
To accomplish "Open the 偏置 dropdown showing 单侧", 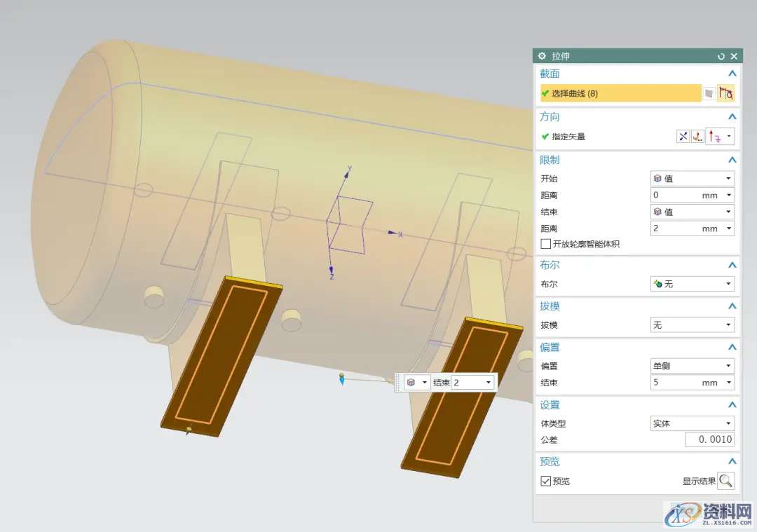I will 692,366.
